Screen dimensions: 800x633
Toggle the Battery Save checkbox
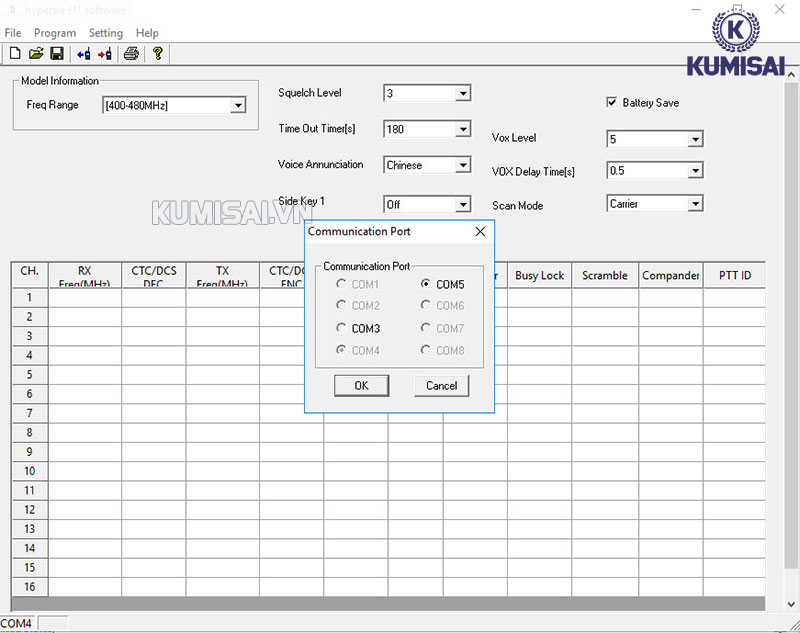coord(612,102)
